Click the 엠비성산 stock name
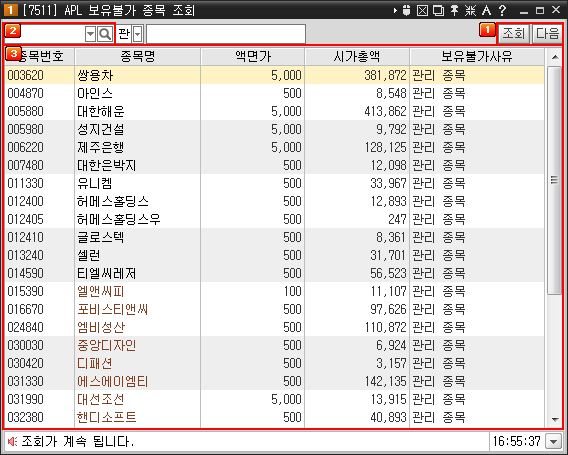The image size is (568, 455). (101, 327)
